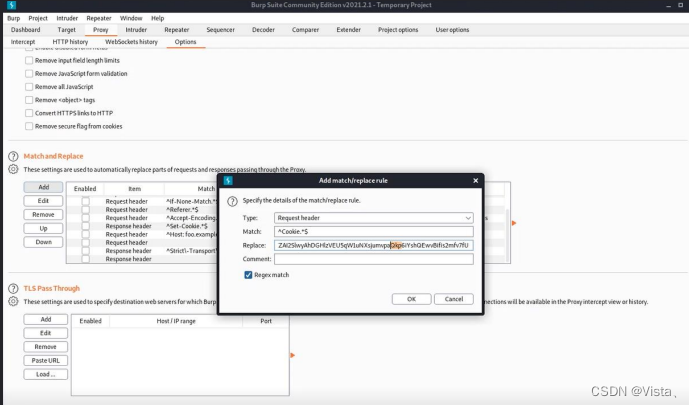Click the Match and Replace table scrollbar
The height and width of the screenshot is (405, 689).
508,235
